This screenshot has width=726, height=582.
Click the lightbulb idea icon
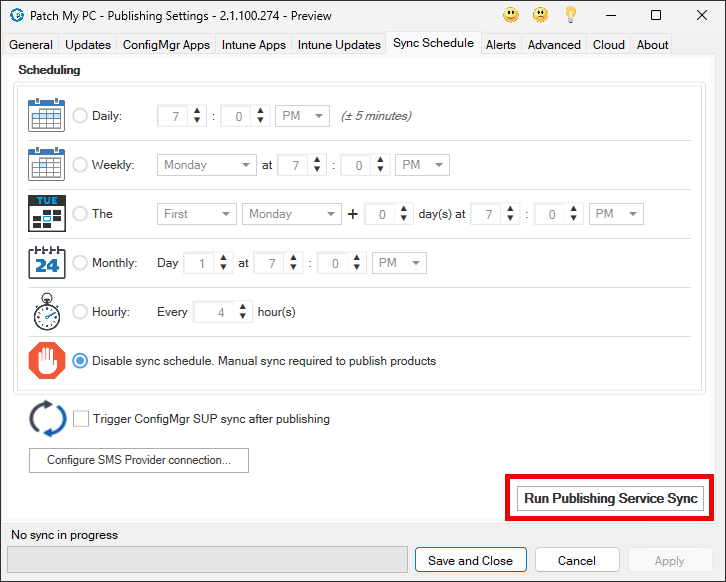click(570, 15)
